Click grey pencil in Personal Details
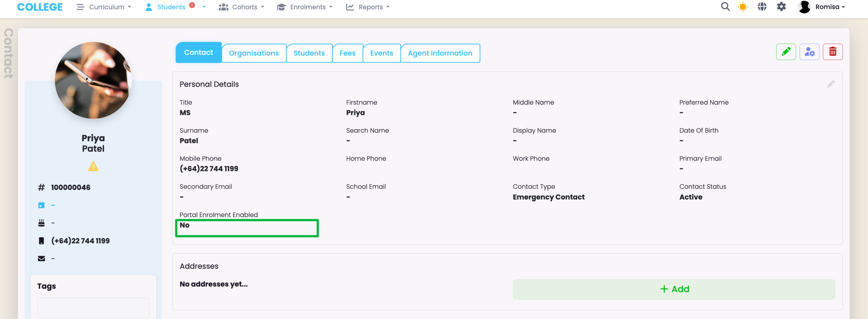The image size is (868, 319). pyautogui.click(x=830, y=84)
